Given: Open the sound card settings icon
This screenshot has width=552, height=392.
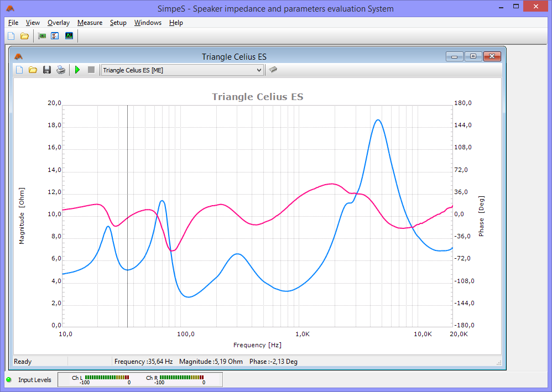Looking at the screenshot, I should (x=42, y=36).
